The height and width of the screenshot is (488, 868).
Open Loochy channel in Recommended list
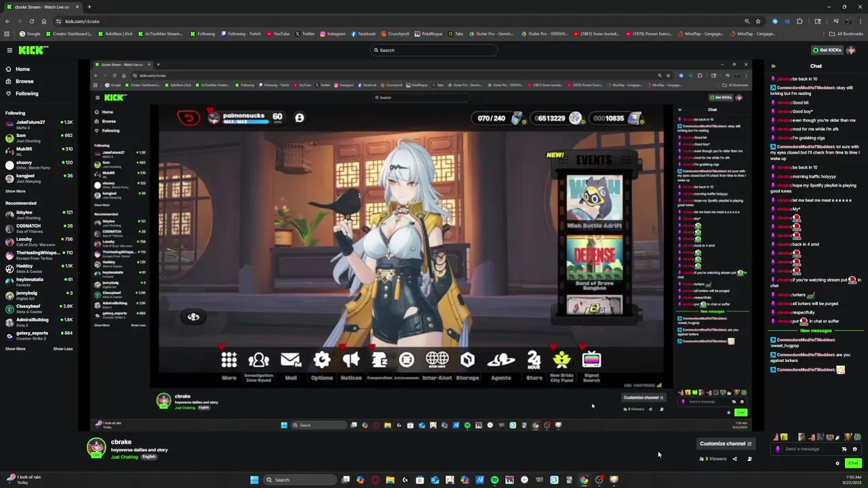point(39,241)
